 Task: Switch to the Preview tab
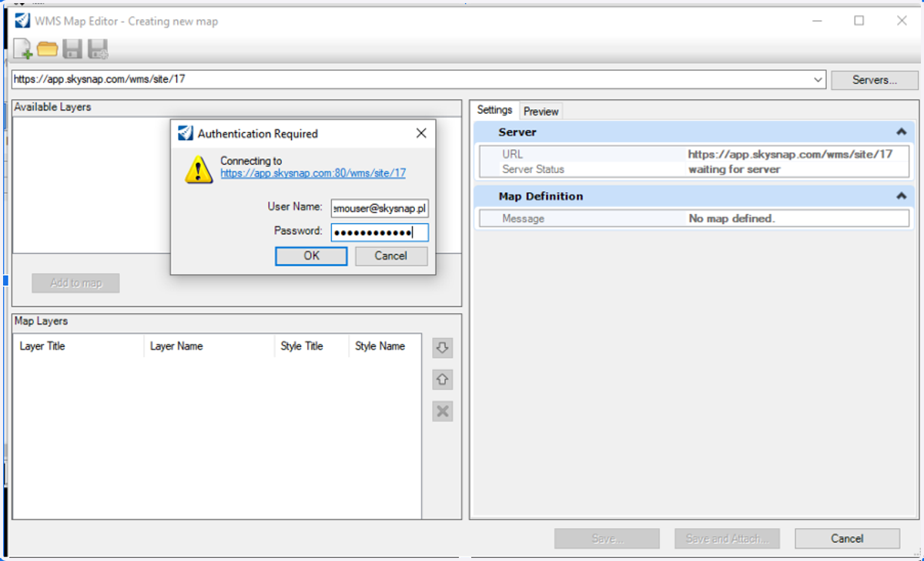tap(541, 112)
